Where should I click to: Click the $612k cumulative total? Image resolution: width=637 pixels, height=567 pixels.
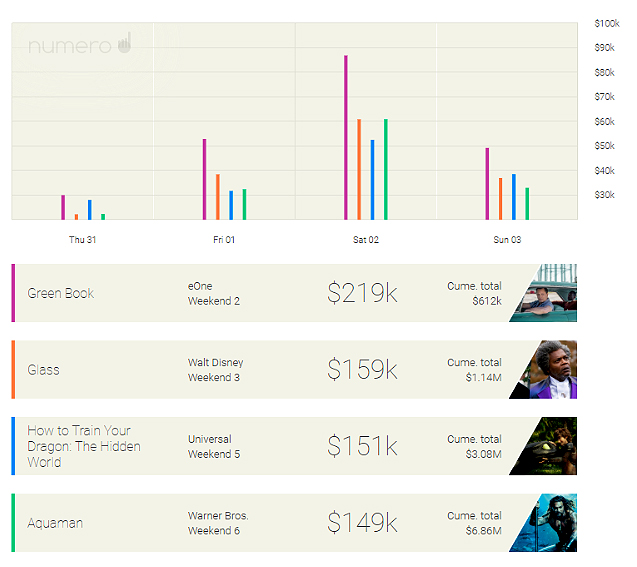click(487, 301)
